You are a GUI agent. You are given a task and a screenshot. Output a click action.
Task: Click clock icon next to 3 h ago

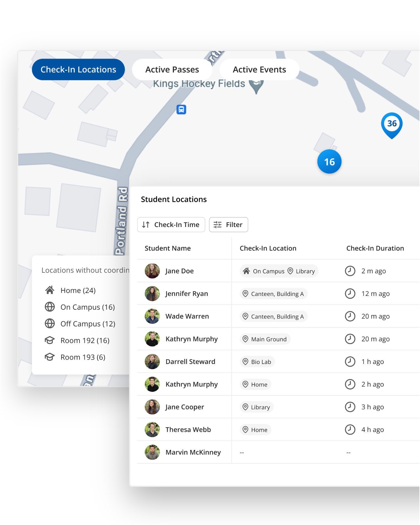click(x=350, y=407)
